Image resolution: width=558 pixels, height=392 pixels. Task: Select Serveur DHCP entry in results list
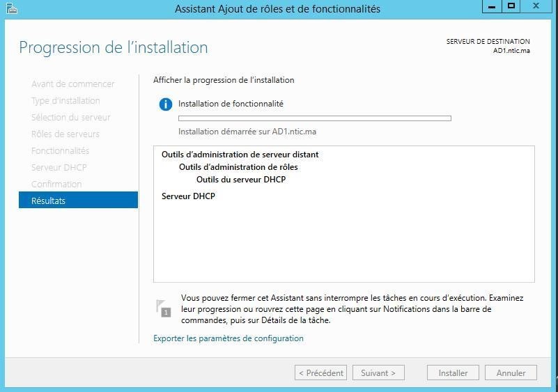[188, 196]
